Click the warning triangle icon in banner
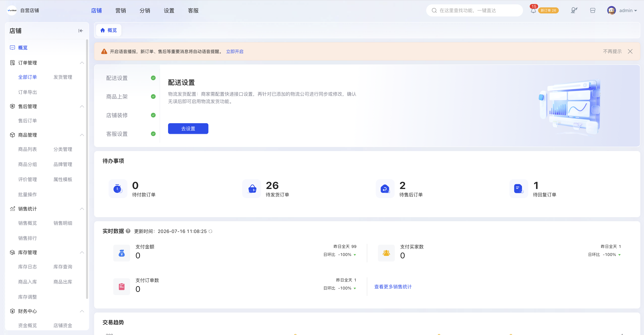Image resolution: width=644 pixels, height=335 pixels. tap(104, 51)
